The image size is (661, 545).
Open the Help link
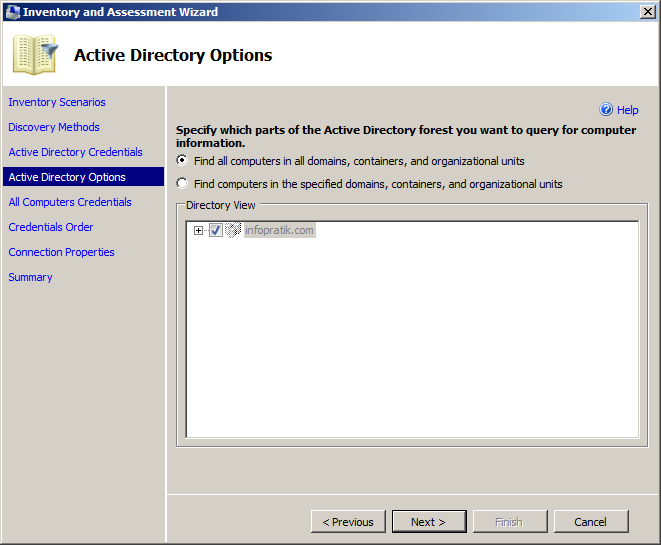click(627, 110)
